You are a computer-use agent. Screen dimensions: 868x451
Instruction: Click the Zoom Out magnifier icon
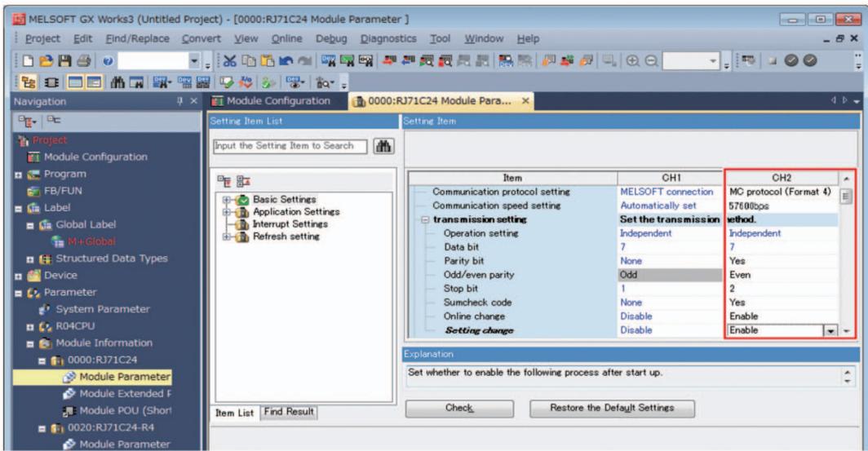point(652,61)
